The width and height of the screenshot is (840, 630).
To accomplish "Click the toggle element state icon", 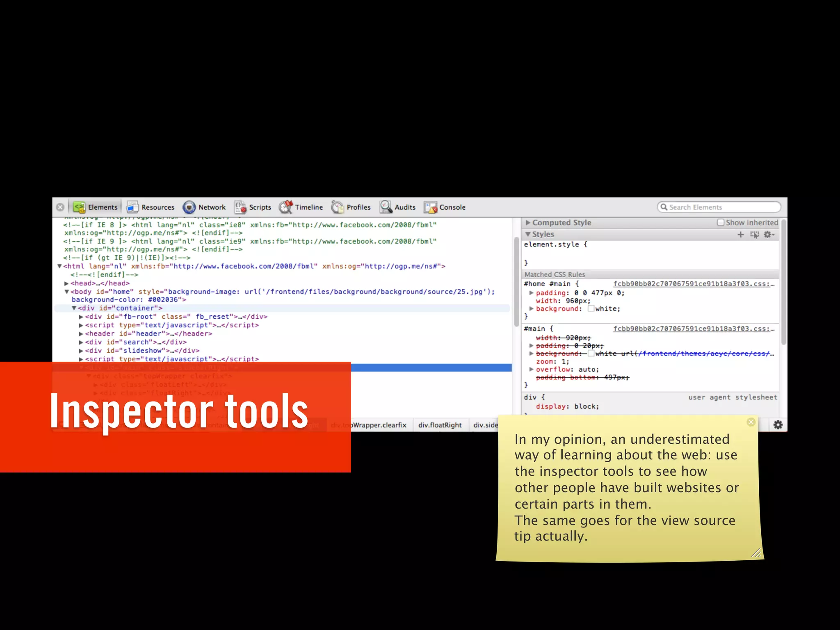I will point(755,235).
